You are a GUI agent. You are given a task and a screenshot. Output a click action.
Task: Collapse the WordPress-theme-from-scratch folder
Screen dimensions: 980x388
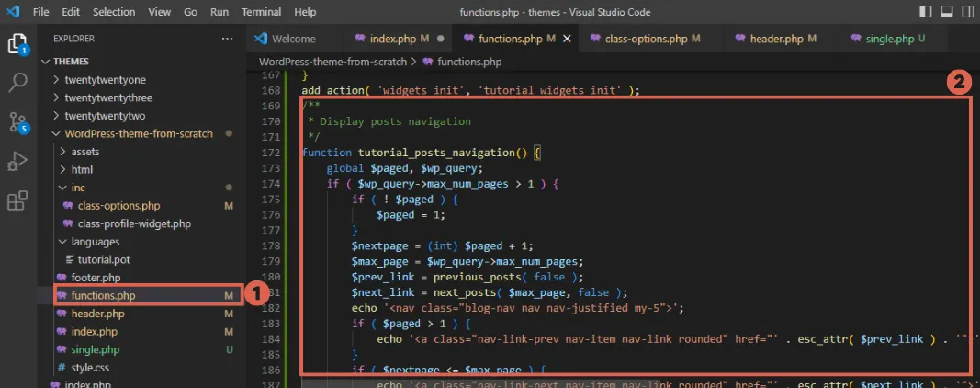click(139, 134)
